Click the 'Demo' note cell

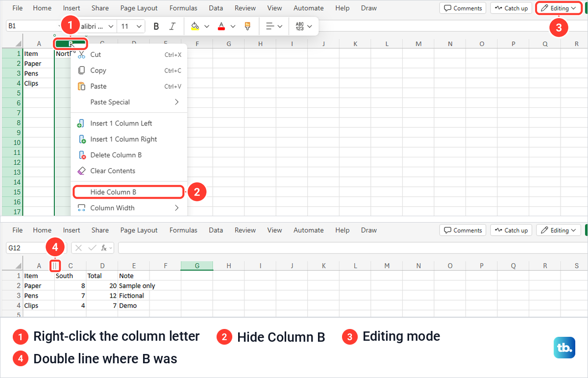click(x=134, y=305)
